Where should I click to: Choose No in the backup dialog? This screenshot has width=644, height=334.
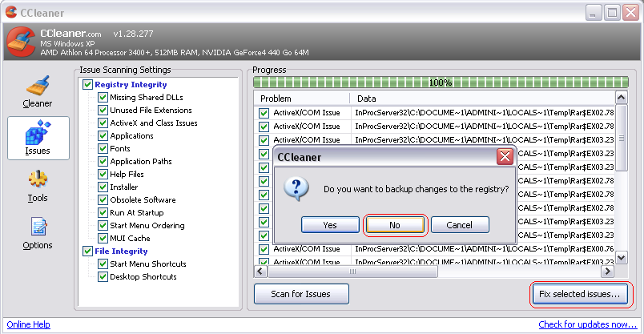pos(395,225)
